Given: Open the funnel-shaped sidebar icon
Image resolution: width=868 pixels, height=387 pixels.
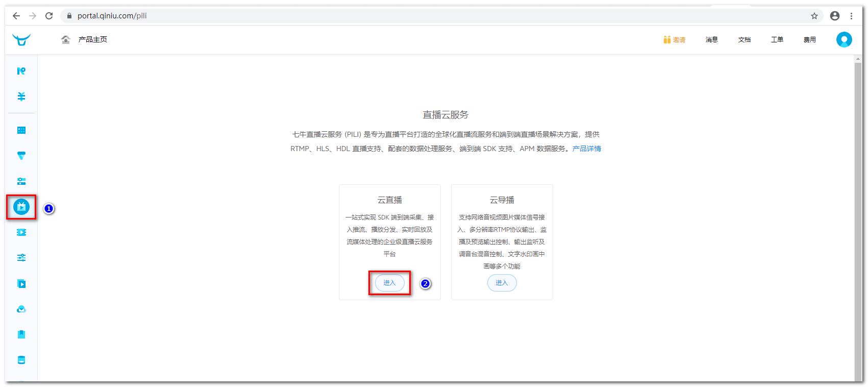Looking at the screenshot, I should tap(21, 156).
